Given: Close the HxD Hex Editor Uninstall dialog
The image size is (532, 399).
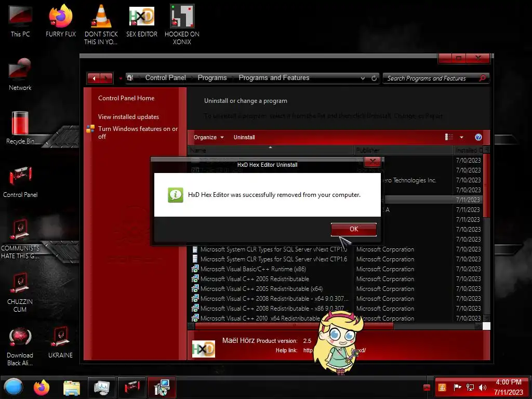Looking at the screenshot, I should [373, 162].
